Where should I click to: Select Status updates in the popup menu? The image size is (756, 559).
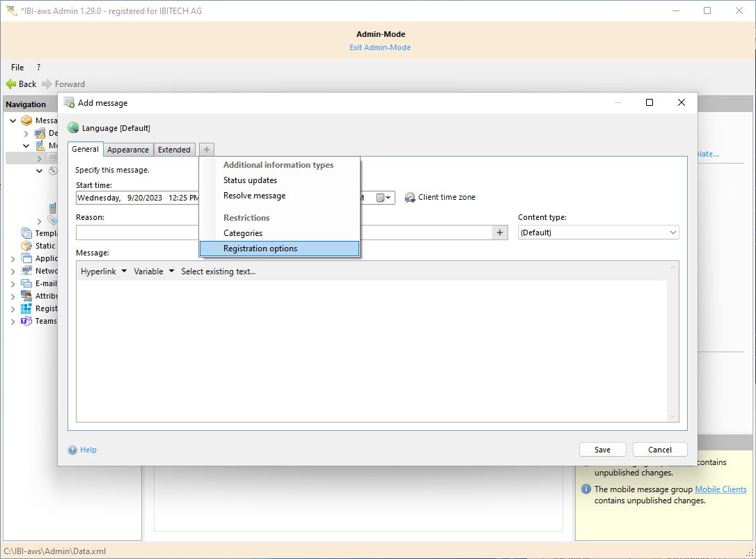(250, 180)
